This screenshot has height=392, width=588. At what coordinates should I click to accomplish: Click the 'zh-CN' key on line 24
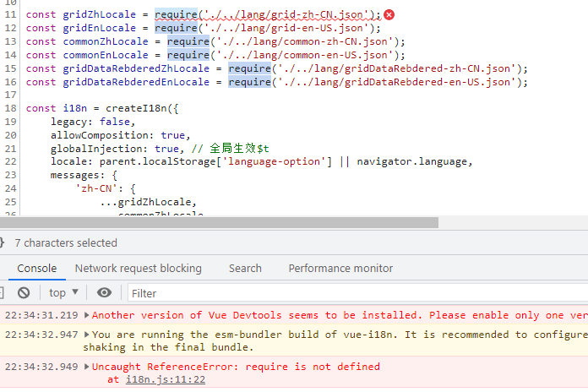(96, 188)
